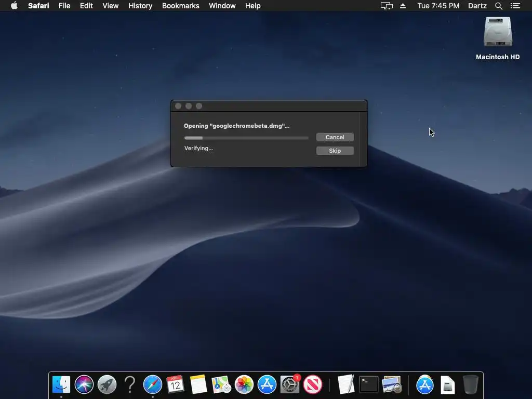Open the History menu
This screenshot has width=532, height=399.
pyautogui.click(x=140, y=6)
